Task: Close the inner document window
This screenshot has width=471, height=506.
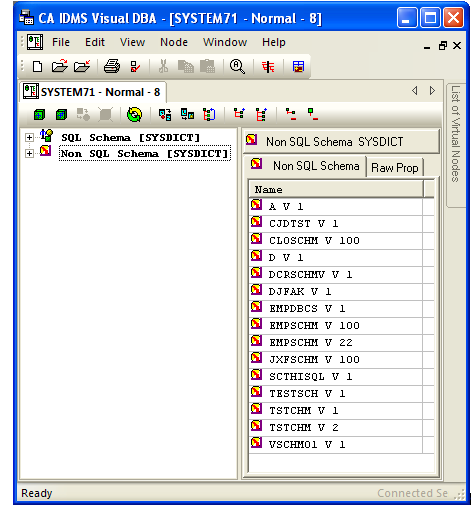Action: point(457,45)
